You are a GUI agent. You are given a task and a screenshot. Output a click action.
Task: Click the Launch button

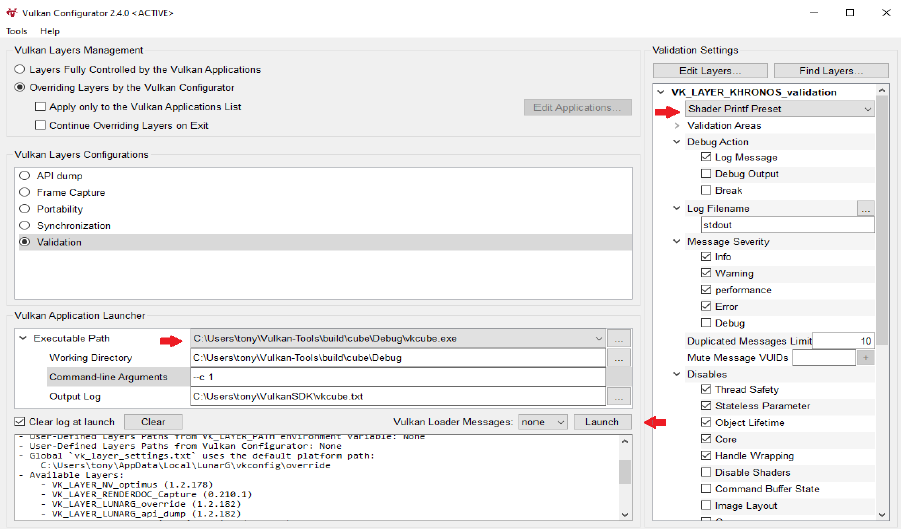click(602, 422)
